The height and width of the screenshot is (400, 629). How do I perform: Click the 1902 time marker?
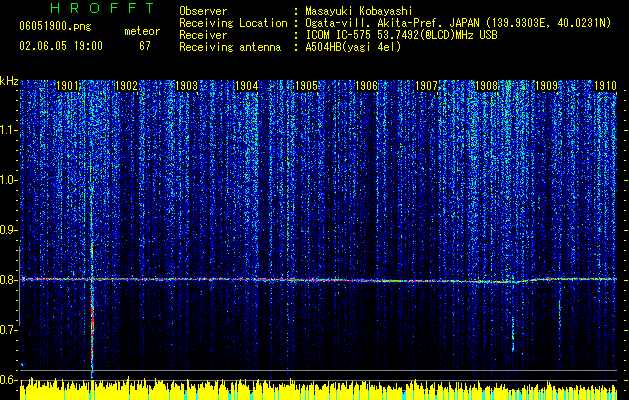(127, 86)
